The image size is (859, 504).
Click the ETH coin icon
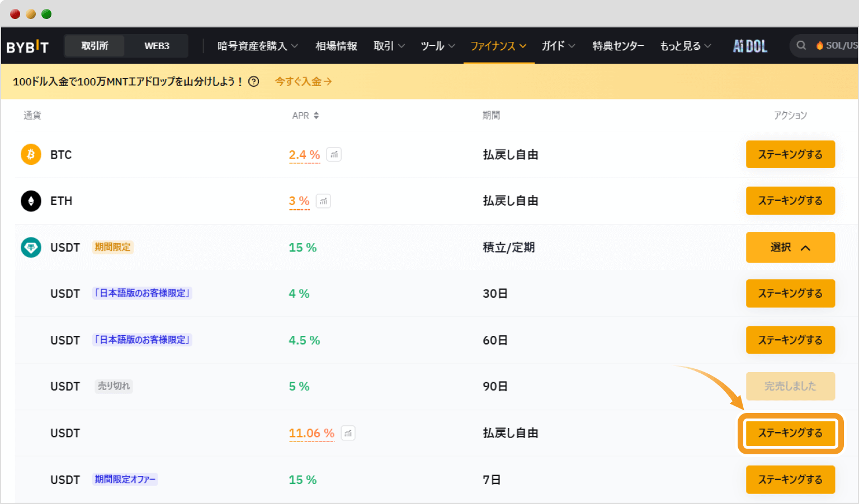[31, 201]
